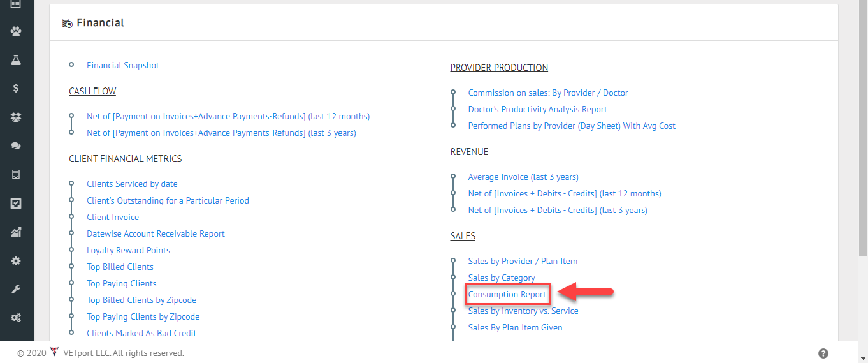Click the checkmark task sidebar icon
Screen dimensions: 868x363
pyautogui.click(x=16, y=204)
